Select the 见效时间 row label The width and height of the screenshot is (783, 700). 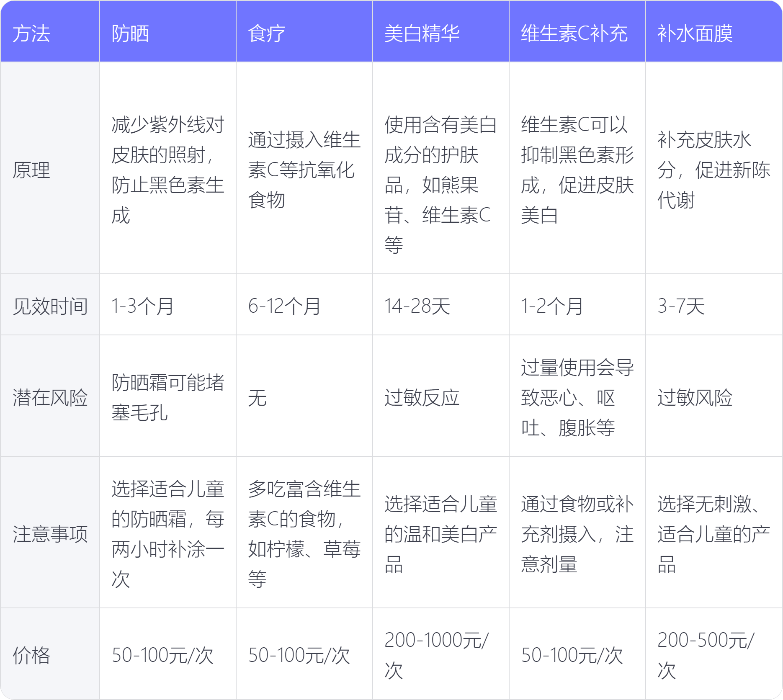(x=50, y=306)
